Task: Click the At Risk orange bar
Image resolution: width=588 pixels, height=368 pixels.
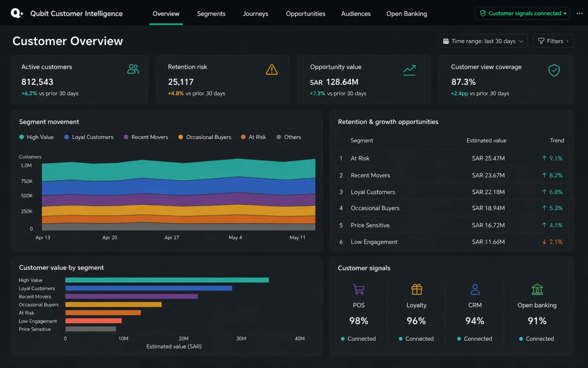Action: tap(103, 312)
